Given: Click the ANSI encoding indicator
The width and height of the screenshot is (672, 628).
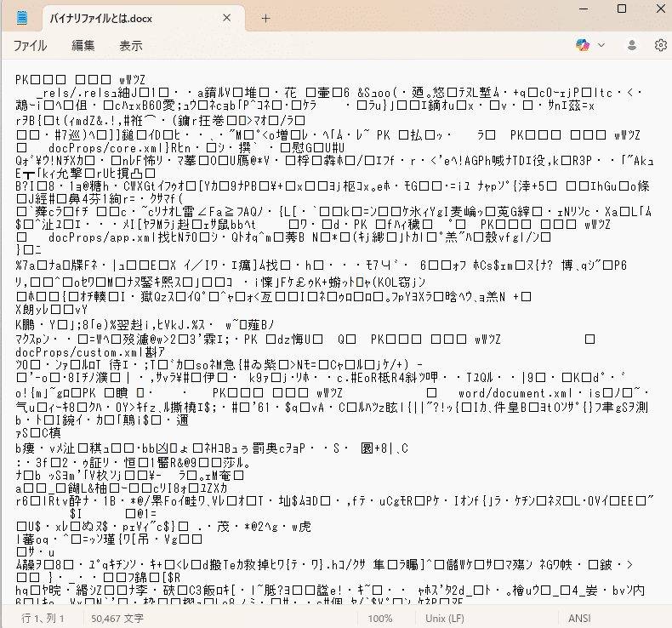Looking at the screenshot, I should [579, 618].
